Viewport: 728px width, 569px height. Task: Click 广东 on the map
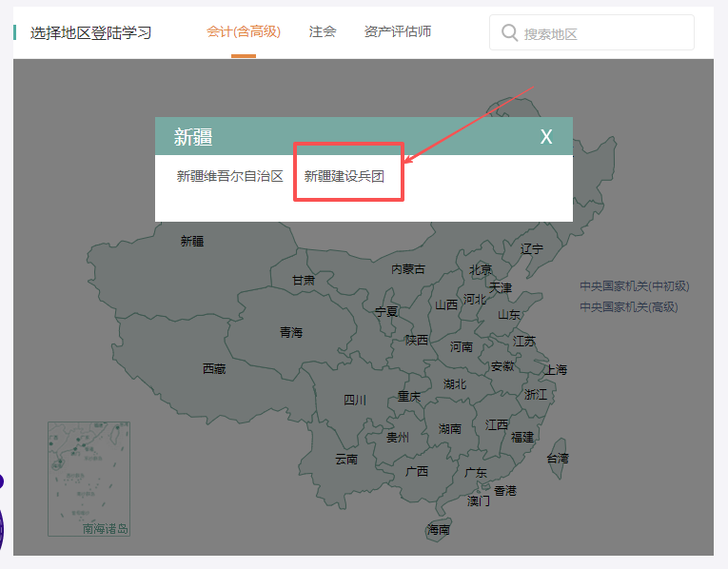click(476, 473)
